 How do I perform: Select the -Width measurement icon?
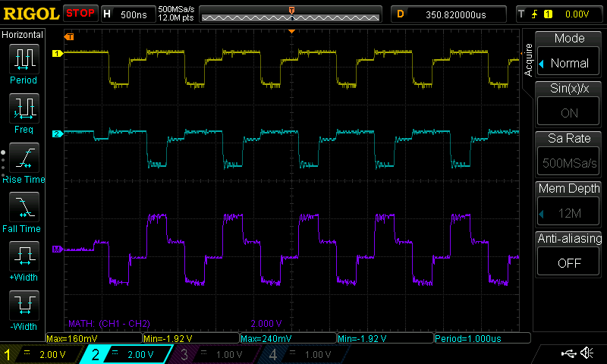click(x=24, y=306)
